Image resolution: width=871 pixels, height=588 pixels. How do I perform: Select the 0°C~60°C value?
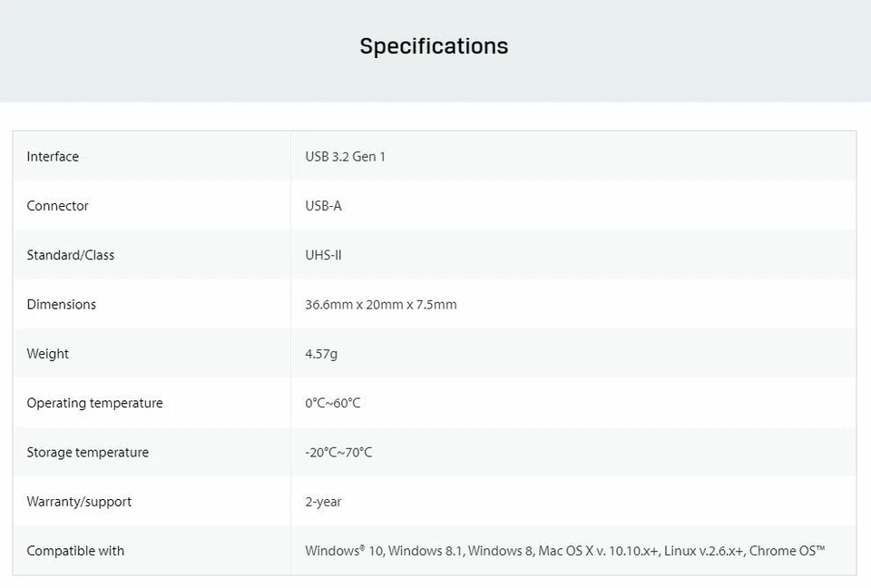[332, 403]
